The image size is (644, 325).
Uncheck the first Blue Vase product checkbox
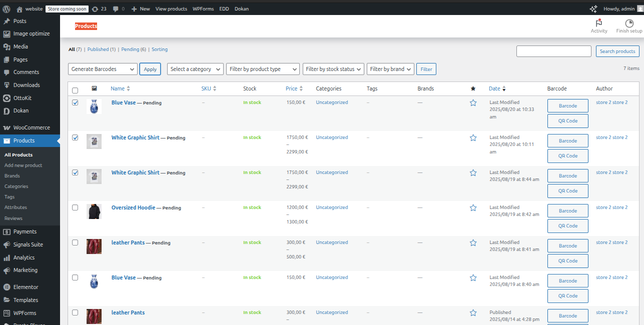(75, 102)
